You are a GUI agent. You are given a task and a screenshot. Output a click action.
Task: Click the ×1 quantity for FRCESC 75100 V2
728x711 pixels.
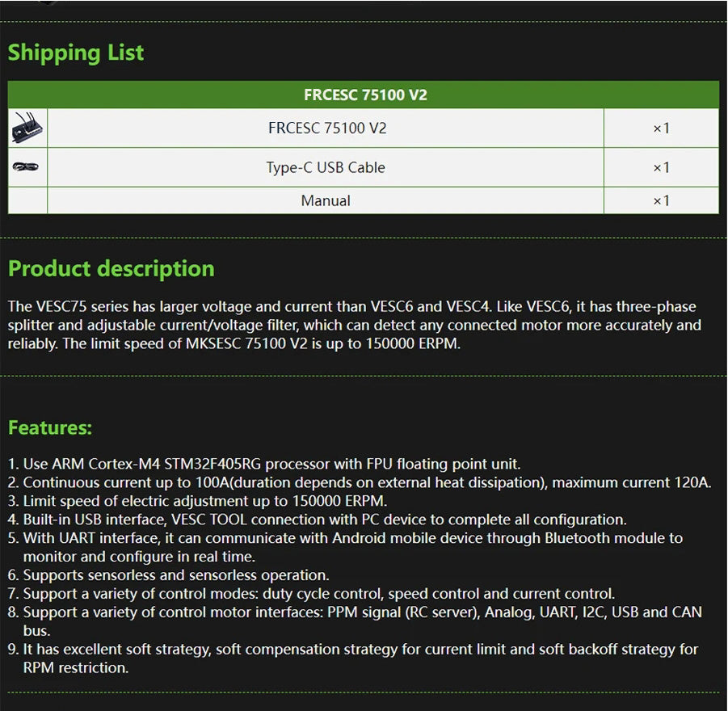tap(661, 128)
